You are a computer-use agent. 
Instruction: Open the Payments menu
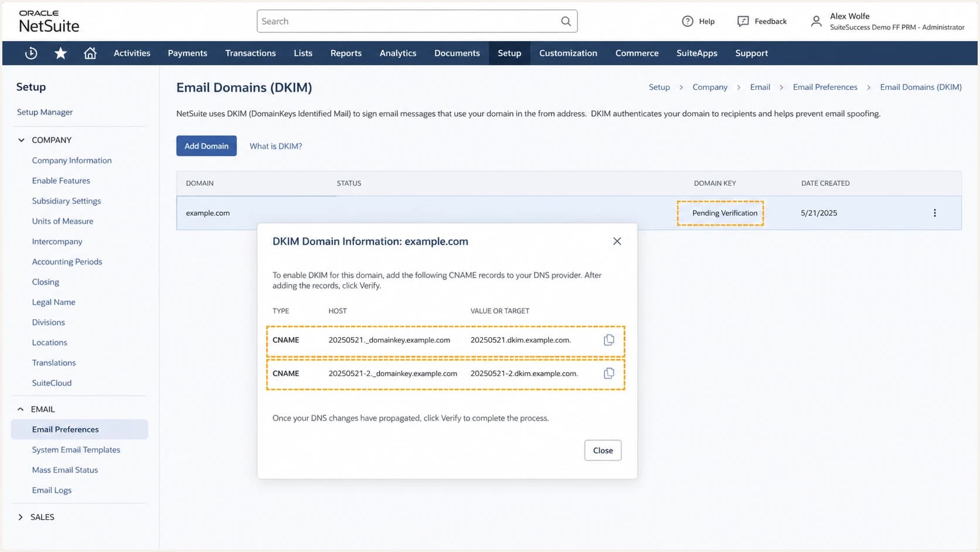188,53
